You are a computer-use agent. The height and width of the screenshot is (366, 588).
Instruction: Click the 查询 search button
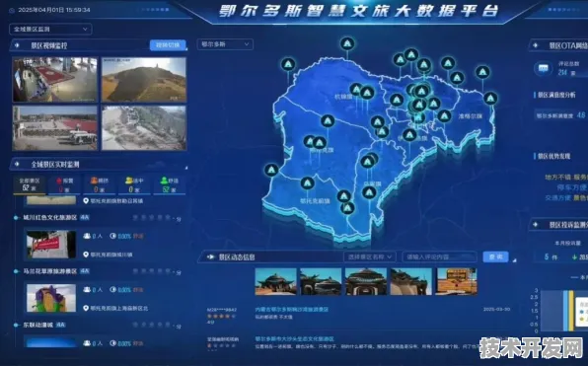(x=495, y=256)
